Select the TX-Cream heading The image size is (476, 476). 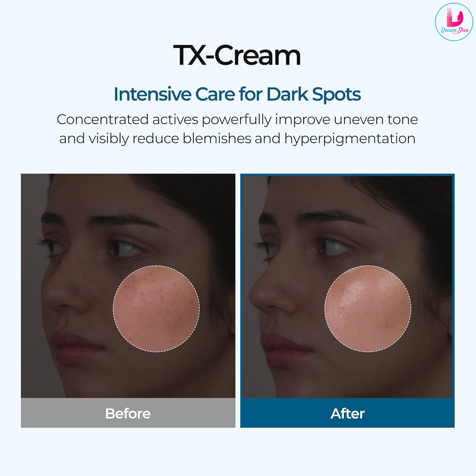(237, 56)
